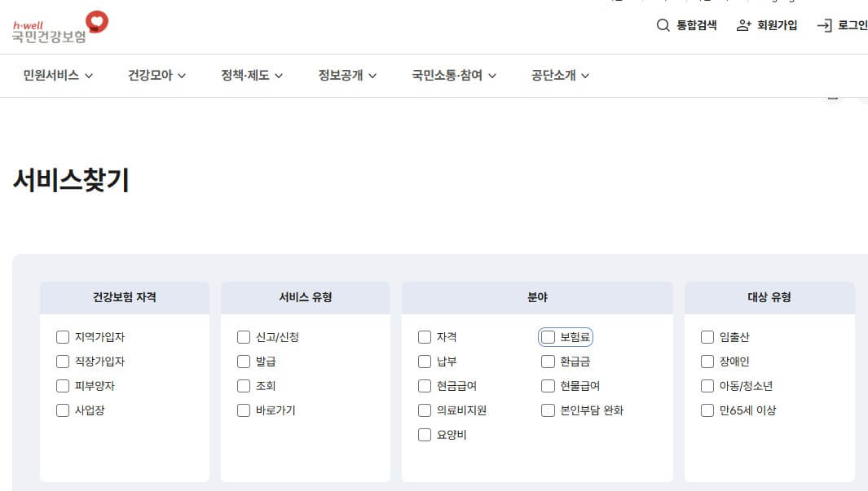Check the 지역가입자 checkbox
The width and height of the screenshot is (868, 491).
[63, 336]
